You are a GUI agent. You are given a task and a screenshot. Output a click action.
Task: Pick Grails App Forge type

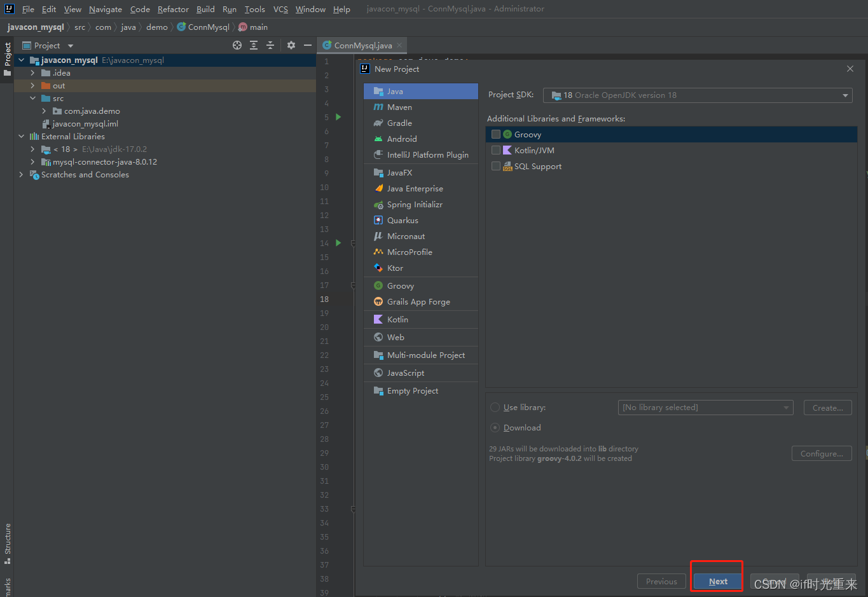click(421, 302)
